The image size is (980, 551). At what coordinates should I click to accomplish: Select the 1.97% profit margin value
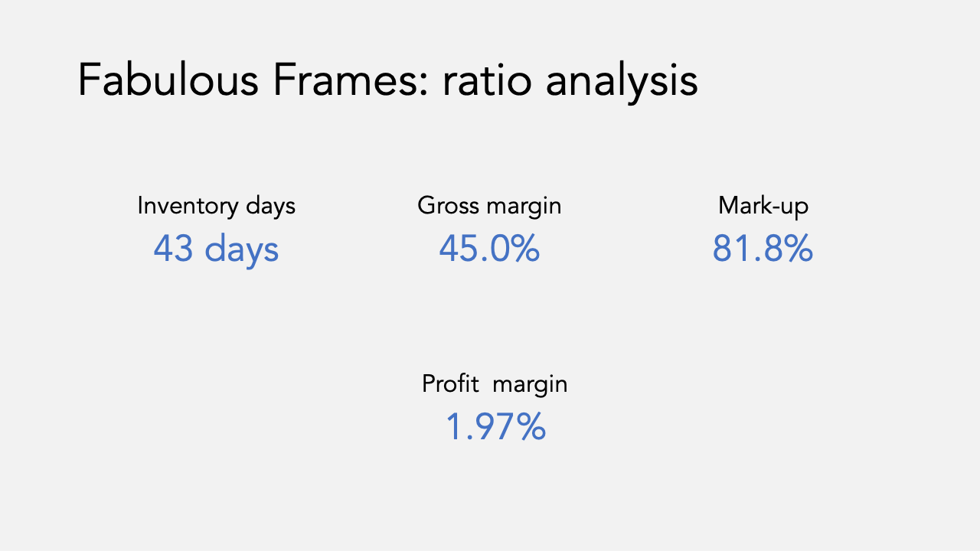[x=495, y=427]
